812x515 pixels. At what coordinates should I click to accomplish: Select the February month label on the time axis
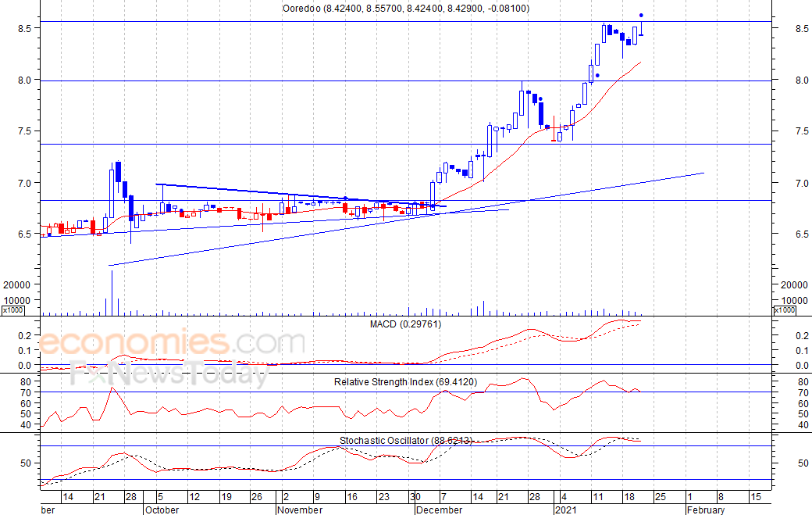click(x=705, y=510)
